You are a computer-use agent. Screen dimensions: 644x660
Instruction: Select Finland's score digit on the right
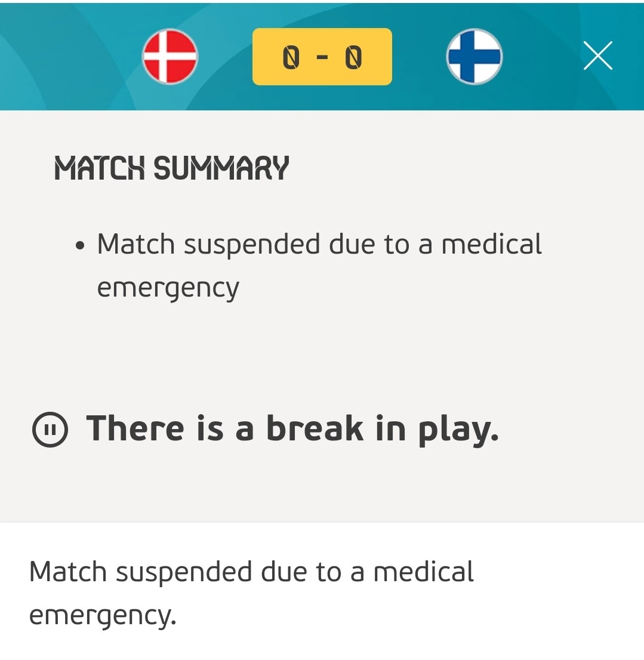[x=353, y=58]
